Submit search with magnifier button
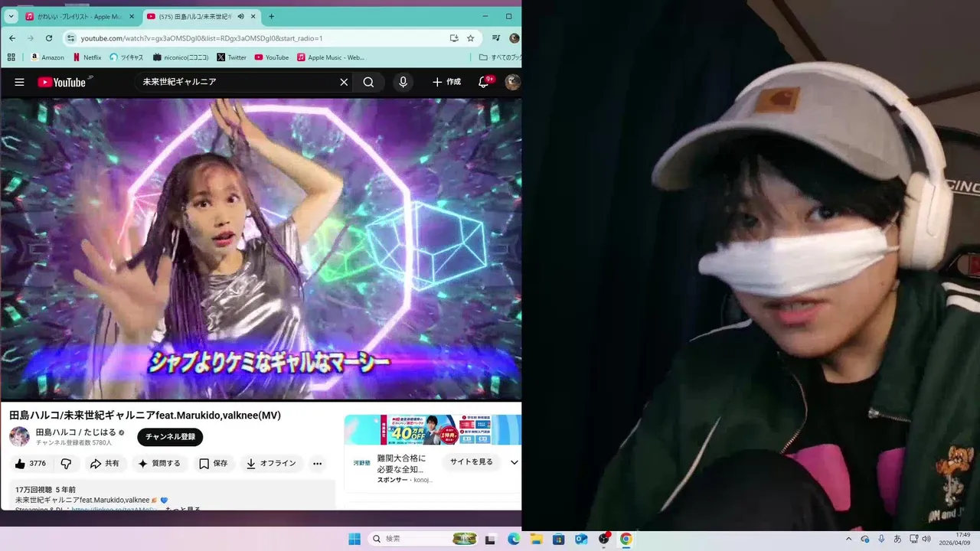Screen dimensions: 980x551 point(368,82)
